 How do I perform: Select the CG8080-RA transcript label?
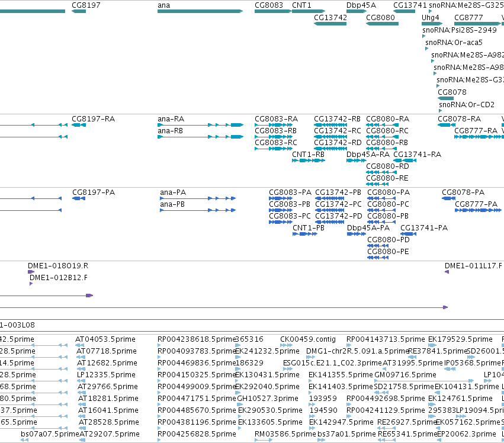click(x=388, y=119)
